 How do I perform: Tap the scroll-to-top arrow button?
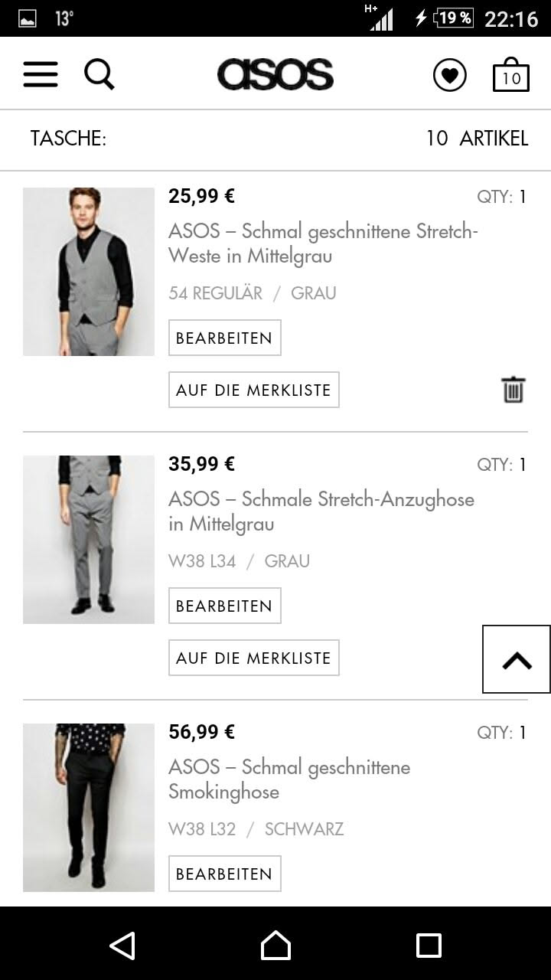517,659
